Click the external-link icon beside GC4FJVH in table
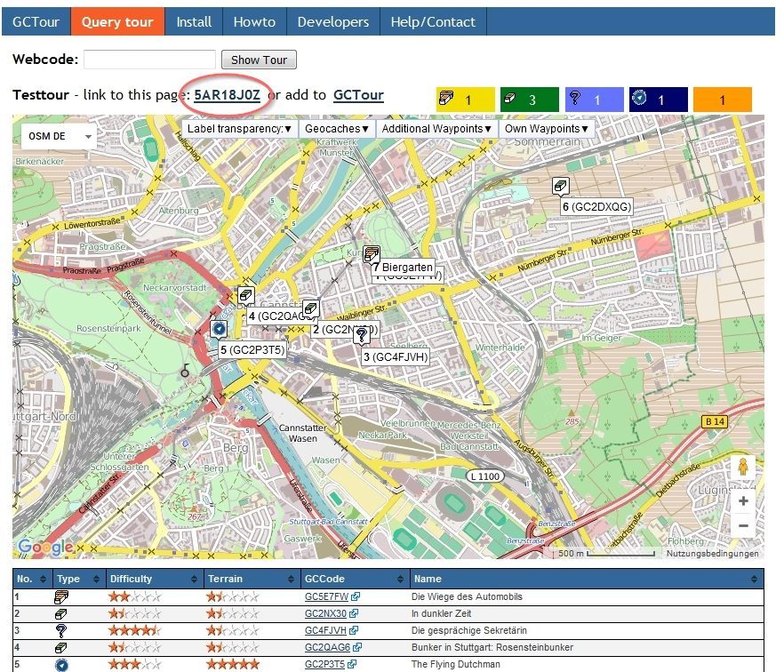 354,630
